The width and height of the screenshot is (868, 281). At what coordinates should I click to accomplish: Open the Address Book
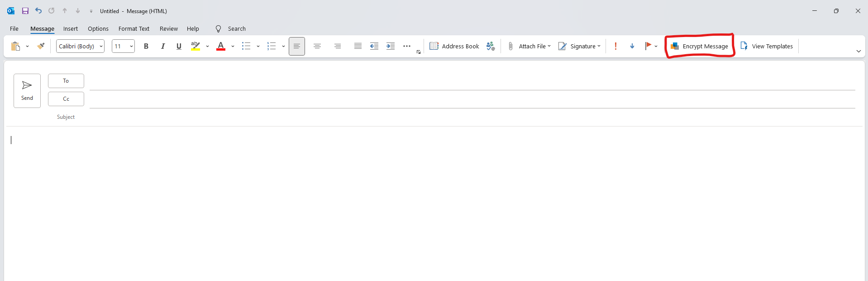pyautogui.click(x=454, y=46)
